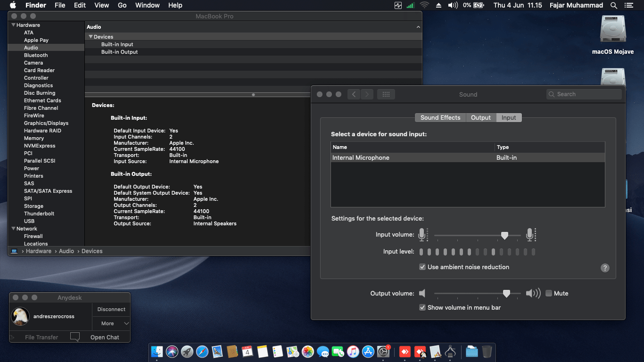Screen dimensions: 644x362
Task: Click AnyDesk Dock icon with eagle badge
Action: 420,352
